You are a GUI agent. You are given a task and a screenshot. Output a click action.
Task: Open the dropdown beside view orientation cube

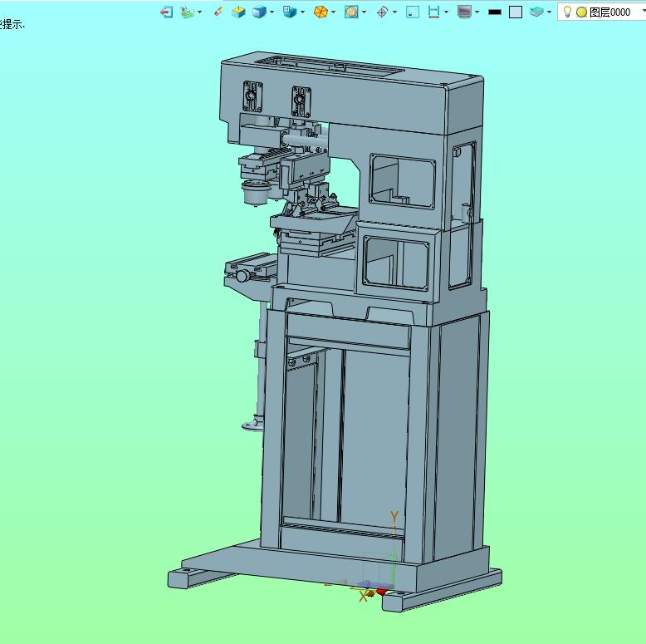click(302, 12)
